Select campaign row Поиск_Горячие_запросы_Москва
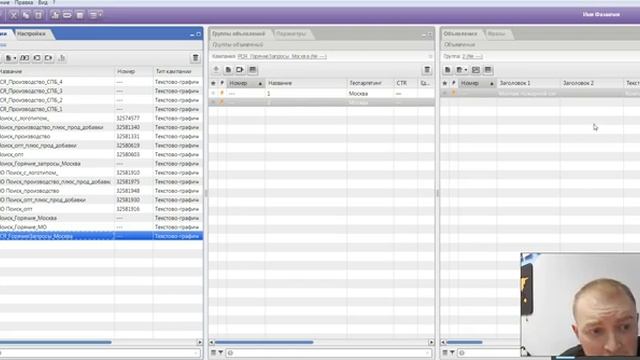 tap(101, 164)
